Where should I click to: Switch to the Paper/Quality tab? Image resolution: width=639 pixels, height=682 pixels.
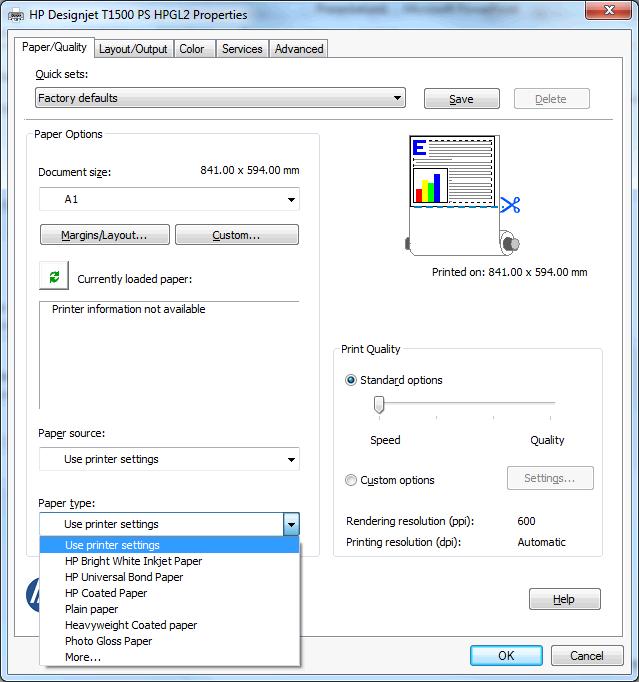pyautogui.click(x=54, y=47)
